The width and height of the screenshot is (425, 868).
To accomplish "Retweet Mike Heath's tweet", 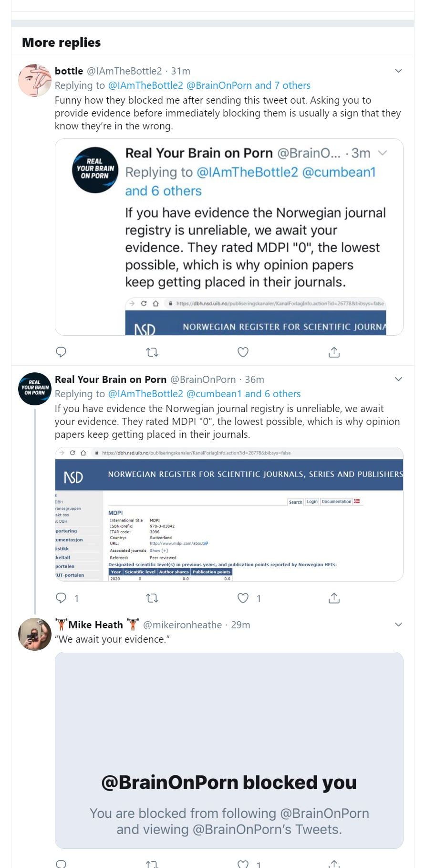I will coord(152,864).
